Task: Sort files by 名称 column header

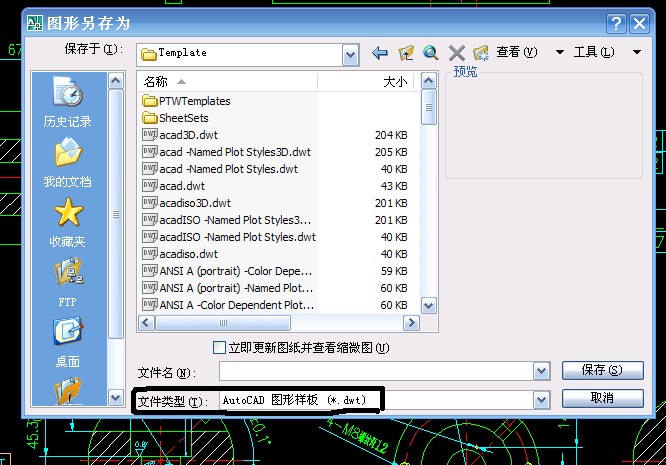Action: (x=227, y=82)
